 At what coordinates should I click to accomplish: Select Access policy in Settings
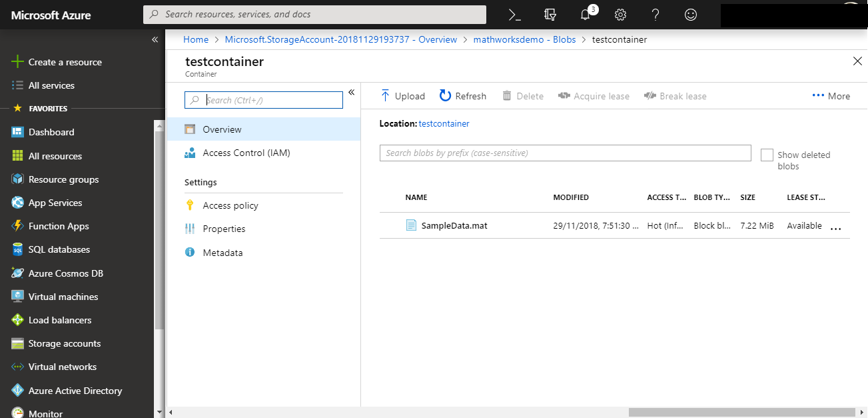[230, 205]
